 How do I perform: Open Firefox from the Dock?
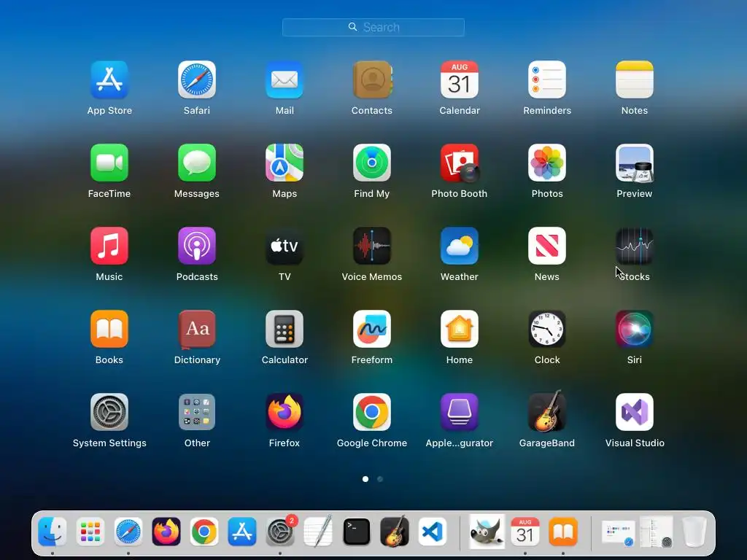coord(166,532)
